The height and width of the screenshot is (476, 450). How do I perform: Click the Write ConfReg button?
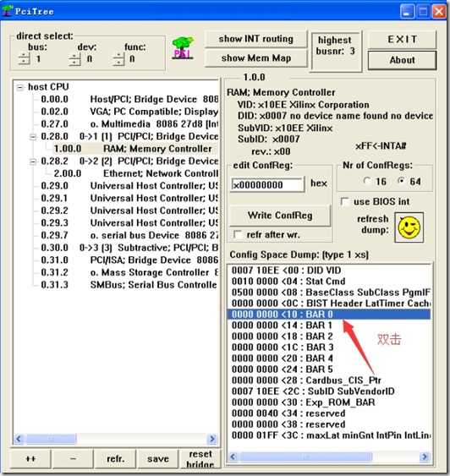click(x=280, y=216)
